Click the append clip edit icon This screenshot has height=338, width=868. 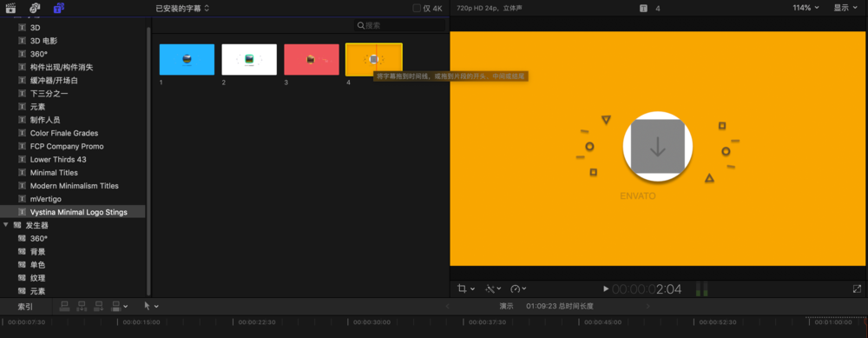[x=99, y=306]
